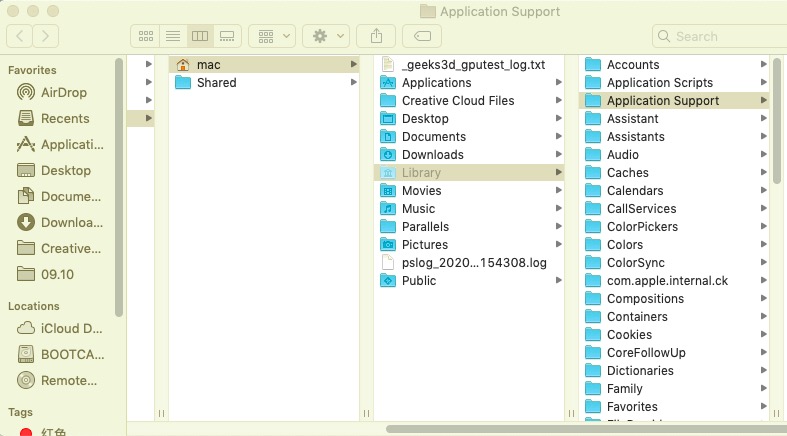Select the Accounts folder
Image resolution: width=787 pixels, height=436 pixels.
674,65
